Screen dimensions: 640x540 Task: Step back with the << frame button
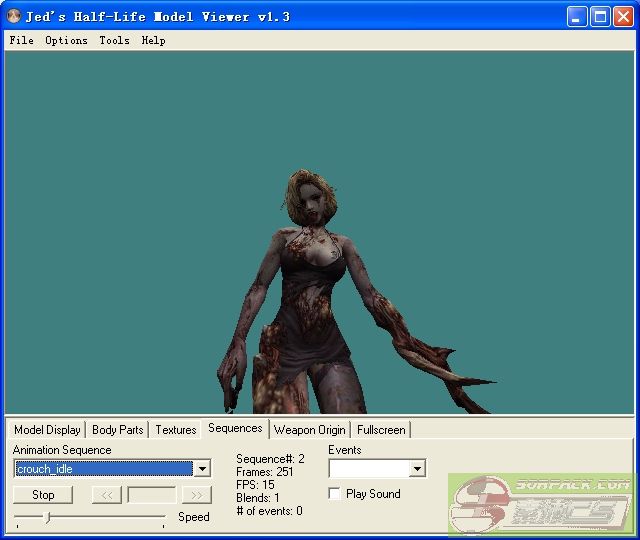pyautogui.click(x=106, y=495)
